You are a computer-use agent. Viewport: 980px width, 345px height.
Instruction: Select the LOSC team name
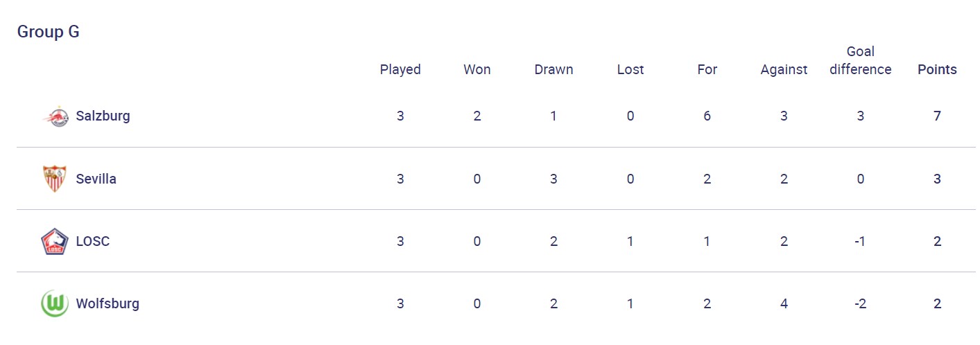(92, 241)
